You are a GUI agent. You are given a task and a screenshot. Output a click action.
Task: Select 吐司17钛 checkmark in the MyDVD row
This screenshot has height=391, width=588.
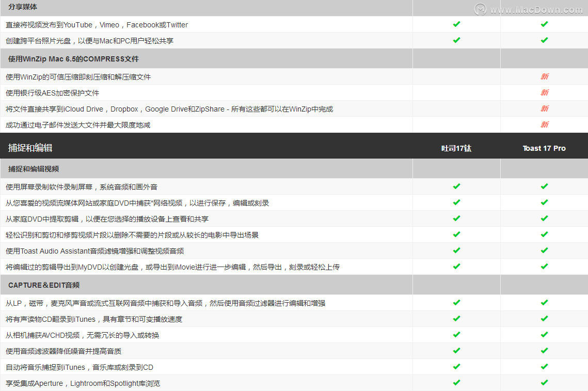tap(456, 267)
